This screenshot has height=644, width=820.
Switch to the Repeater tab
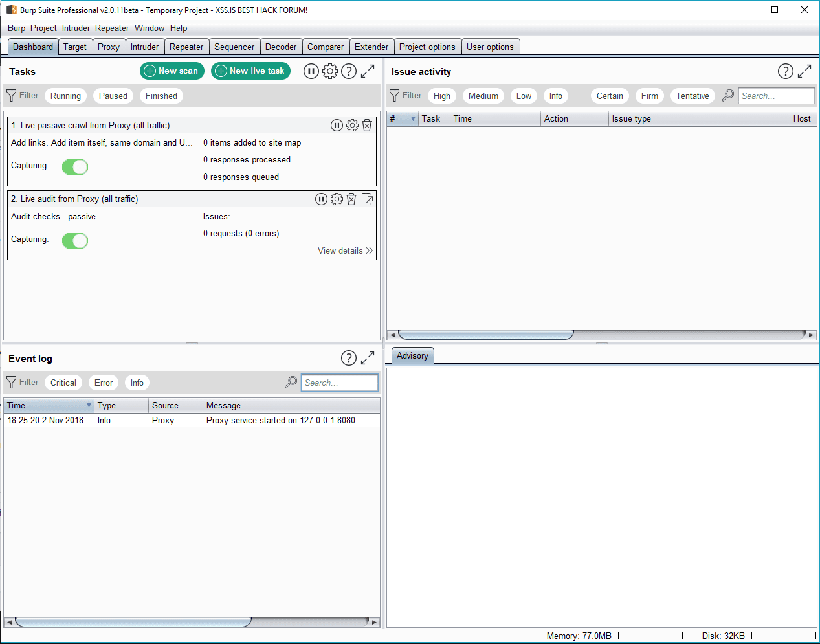tap(186, 47)
